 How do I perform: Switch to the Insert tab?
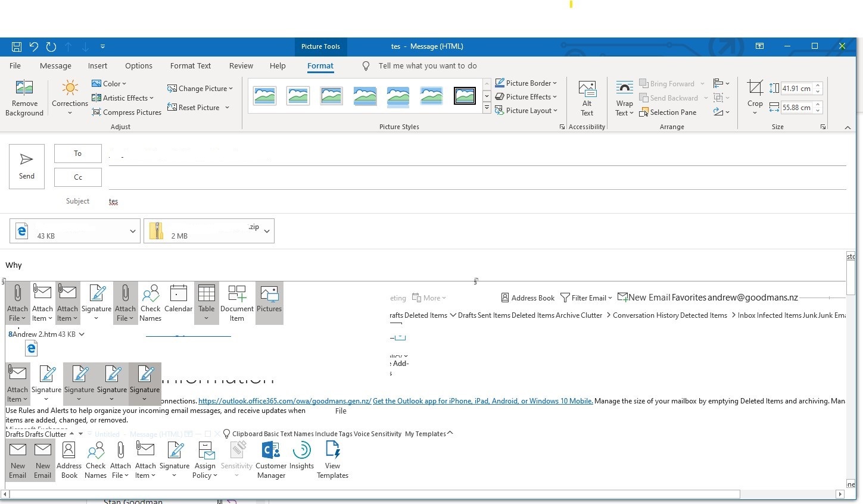97,66
